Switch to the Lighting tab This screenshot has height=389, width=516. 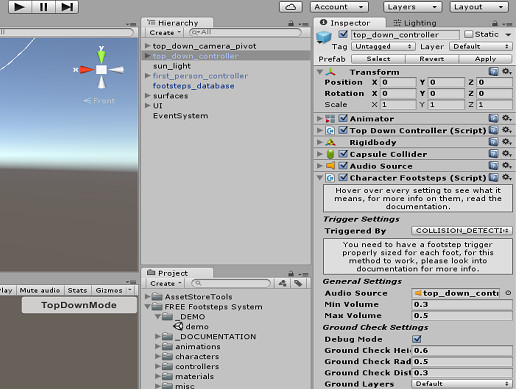(x=415, y=23)
